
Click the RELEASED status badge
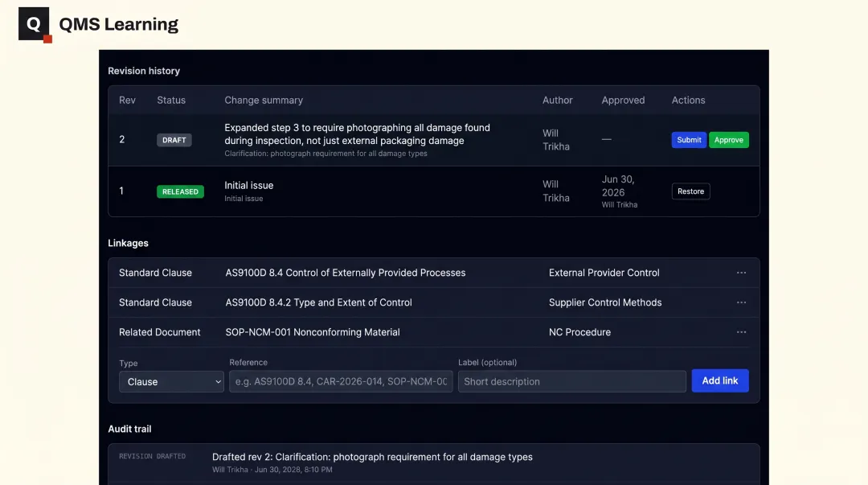pyautogui.click(x=180, y=191)
